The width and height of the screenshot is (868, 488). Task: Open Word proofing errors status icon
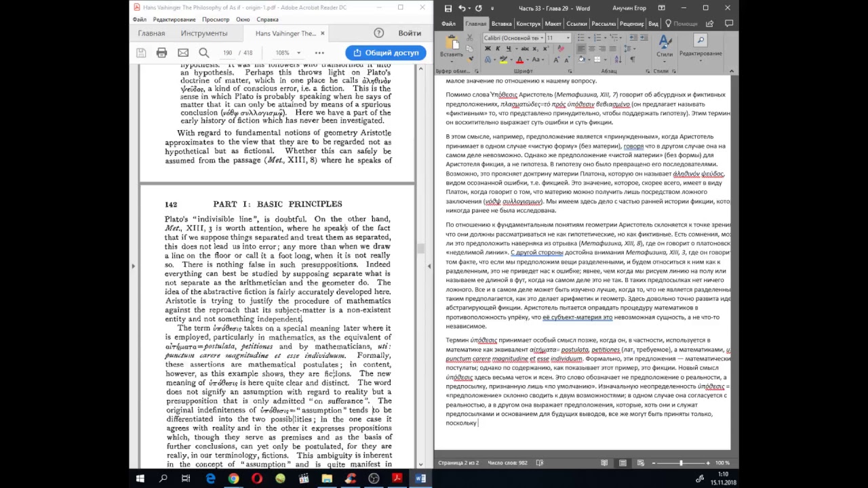coord(540,463)
